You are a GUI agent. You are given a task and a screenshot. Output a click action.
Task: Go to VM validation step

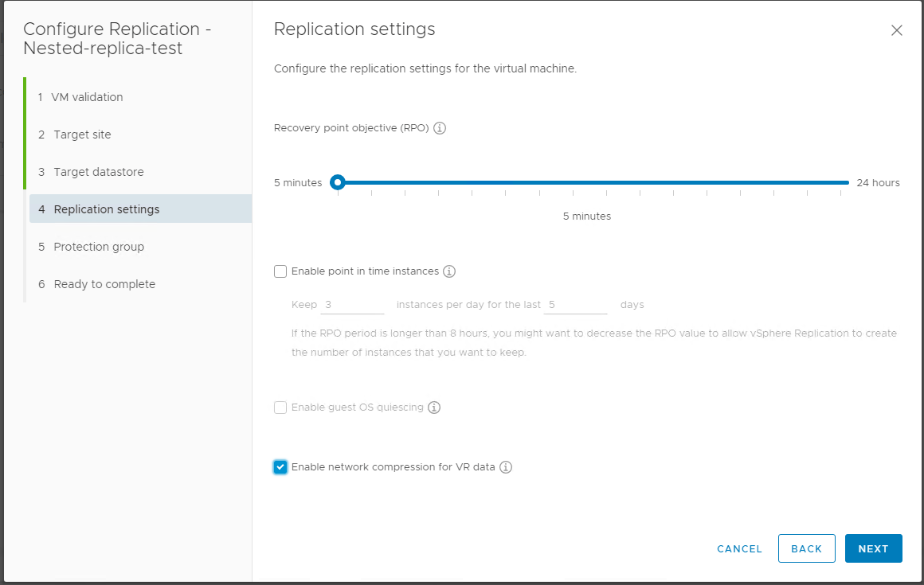point(88,97)
